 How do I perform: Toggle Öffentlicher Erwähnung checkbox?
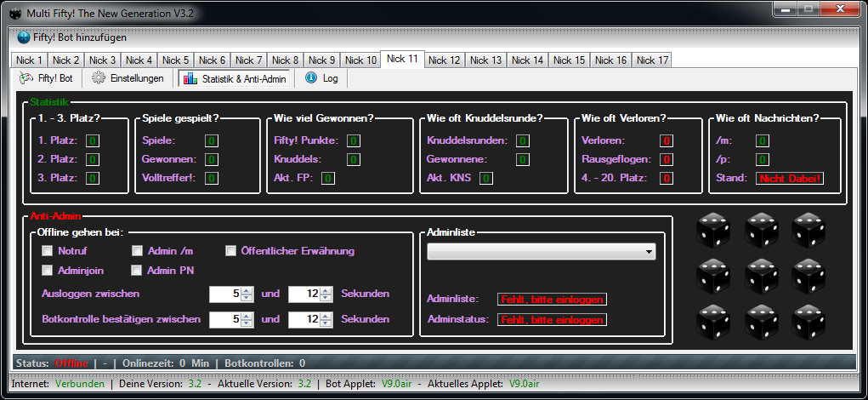click(x=231, y=251)
